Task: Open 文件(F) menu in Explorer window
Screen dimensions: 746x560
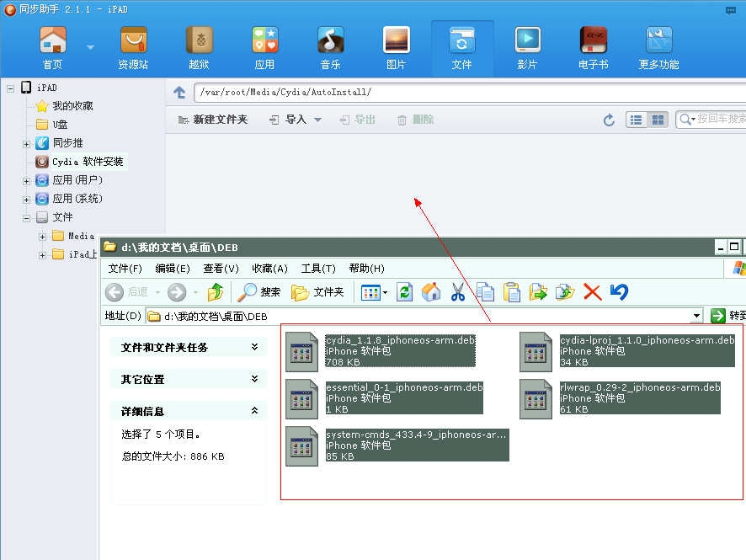Action: 125,269
